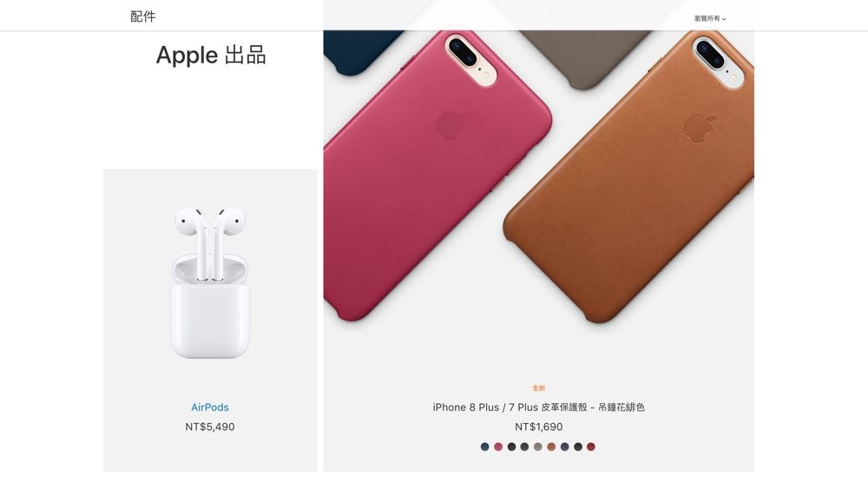This screenshot has height=477, width=868.
Task: Select the dark purple color swatch
Action: [511, 447]
